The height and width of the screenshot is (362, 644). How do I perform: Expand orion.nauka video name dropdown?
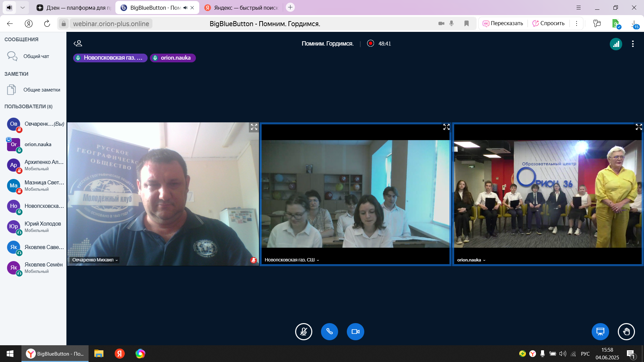click(471, 260)
